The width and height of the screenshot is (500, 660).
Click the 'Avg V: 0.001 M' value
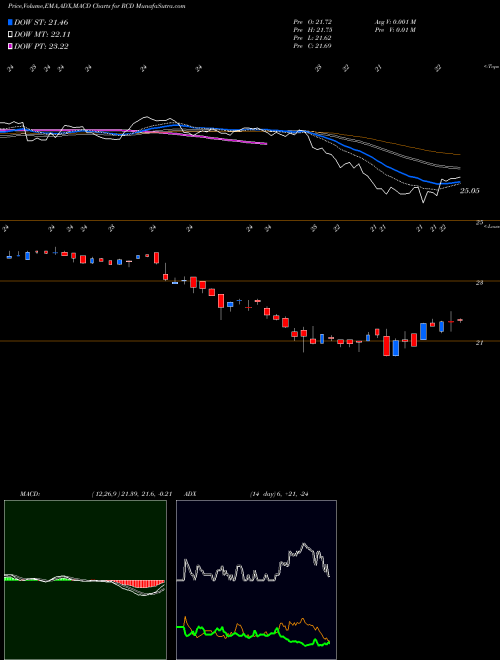click(x=395, y=22)
